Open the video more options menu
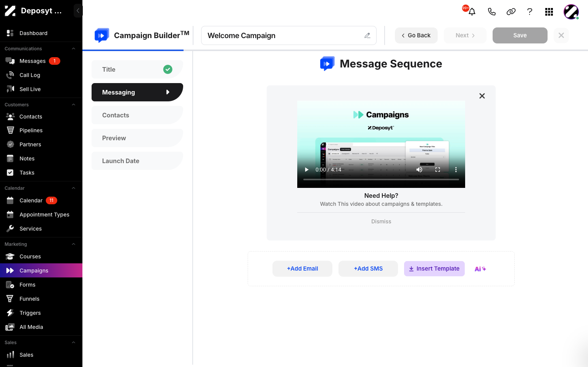Viewport: 588px width, 367px height. [x=456, y=170]
